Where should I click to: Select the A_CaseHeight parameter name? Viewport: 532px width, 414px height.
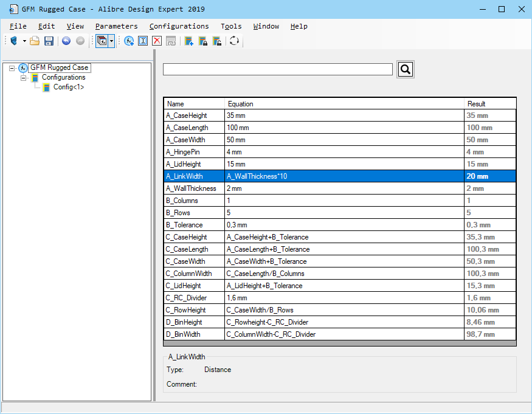tap(187, 116)
